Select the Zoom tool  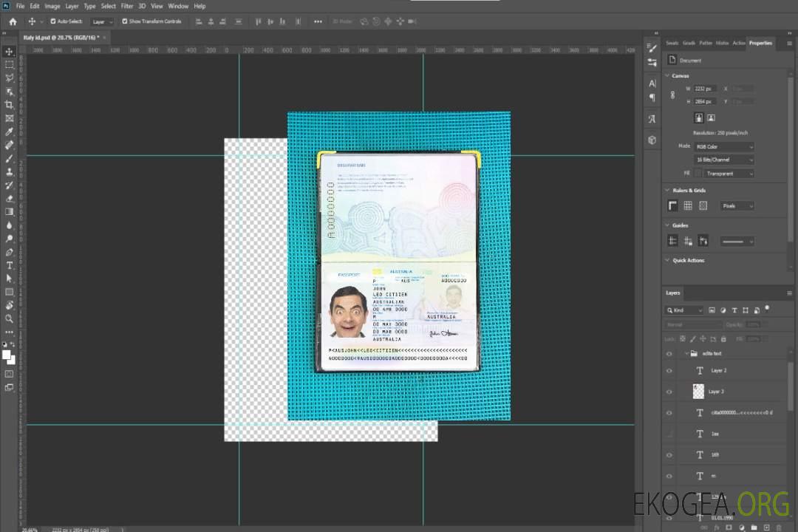10,318
